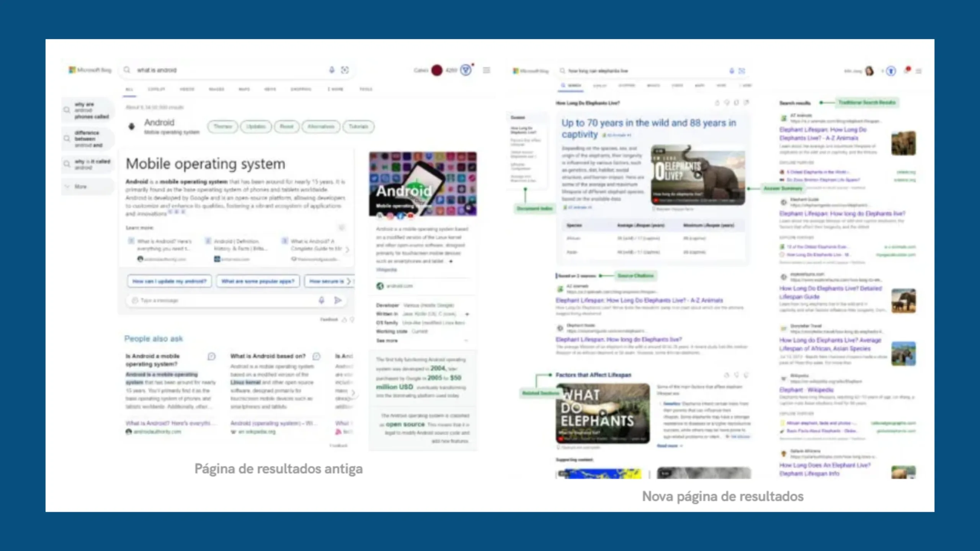
Task: Click the microphone icon in the 'Type a message' box
Action: point(322,300)
